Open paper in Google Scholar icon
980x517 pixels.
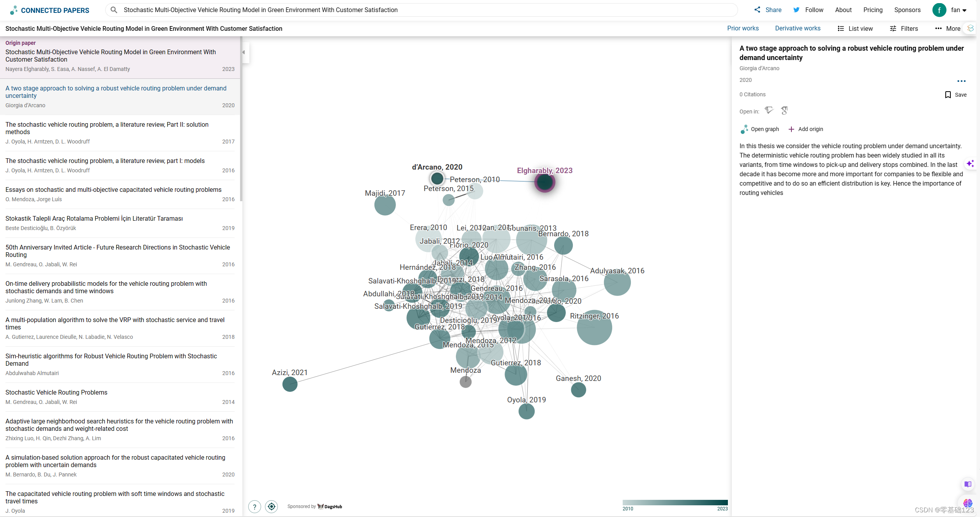point(784,111)
